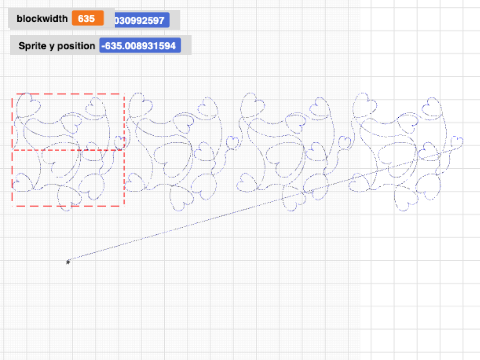Click the top-left heart of the fourth pattern block
Screen dimensions: 480x360
(x=365, y=104)
